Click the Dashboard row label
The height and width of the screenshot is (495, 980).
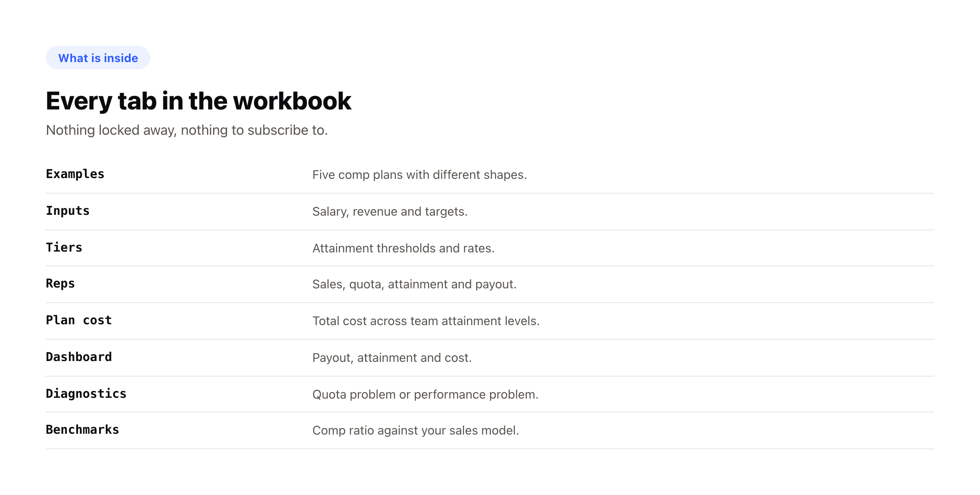point(79,357)
